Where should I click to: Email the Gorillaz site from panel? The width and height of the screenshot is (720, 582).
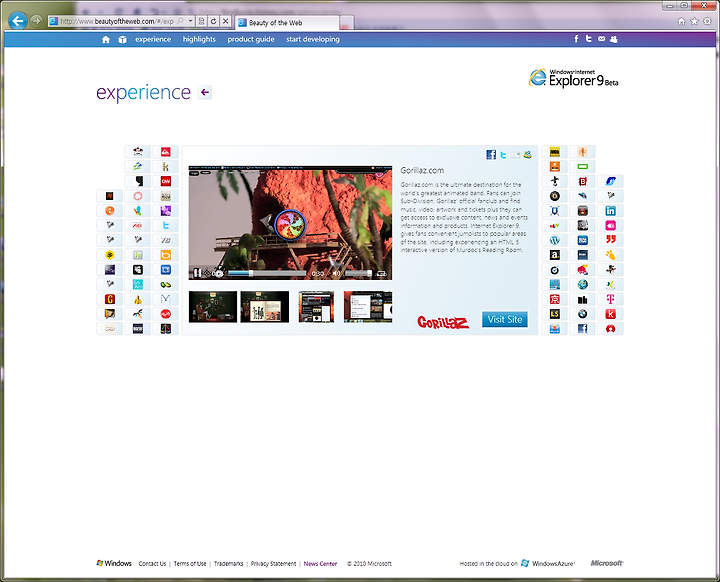coord(515,155)
